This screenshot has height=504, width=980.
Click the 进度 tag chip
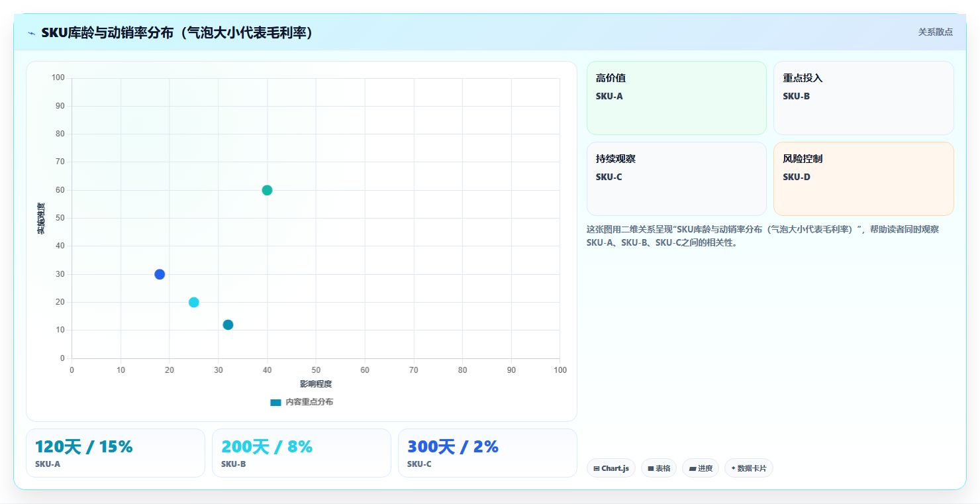[x=701, y=468]
